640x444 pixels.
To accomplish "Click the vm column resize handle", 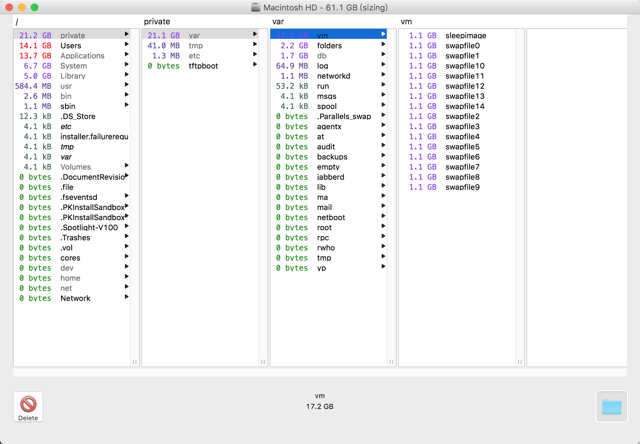I will pos(520,362).
